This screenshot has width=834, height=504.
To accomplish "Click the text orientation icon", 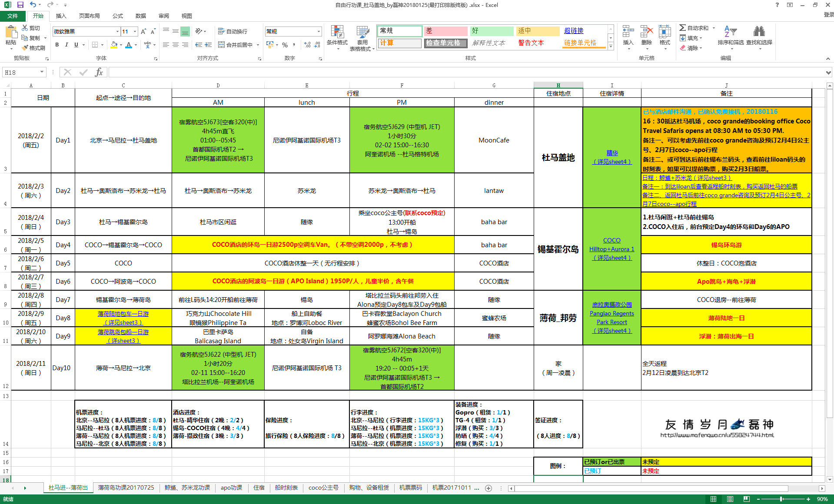I will [199, 31].
